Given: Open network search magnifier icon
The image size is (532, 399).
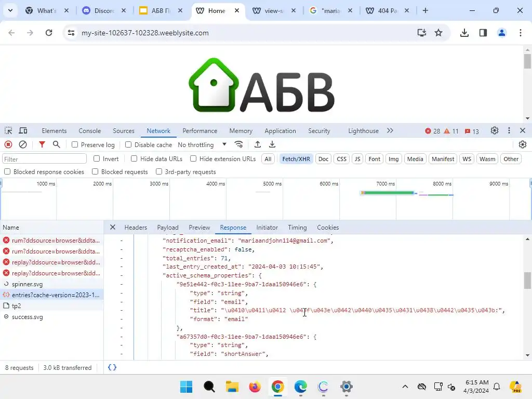Looking at the screenshot, I should pos(56,145).
